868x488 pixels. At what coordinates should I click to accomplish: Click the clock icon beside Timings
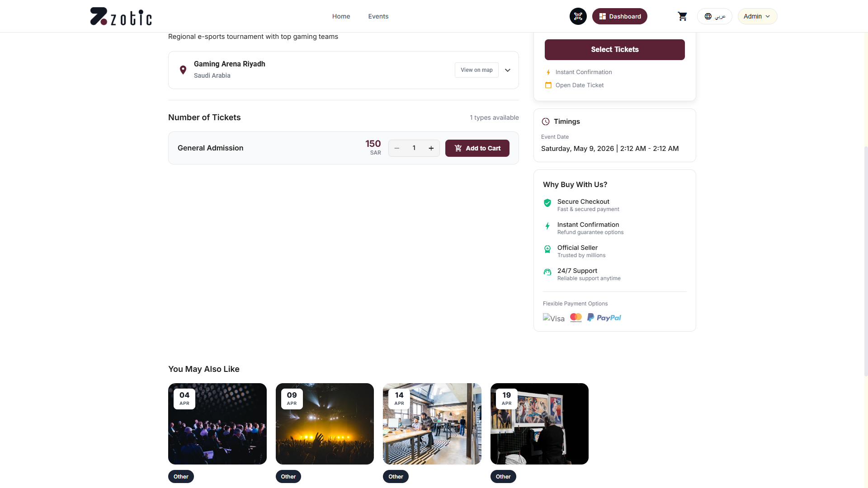546,121
